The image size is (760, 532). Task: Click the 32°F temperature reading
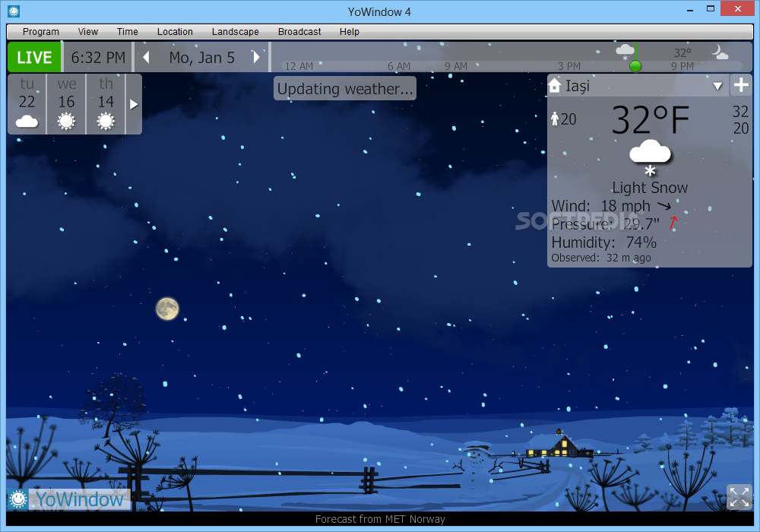[650, 119]
